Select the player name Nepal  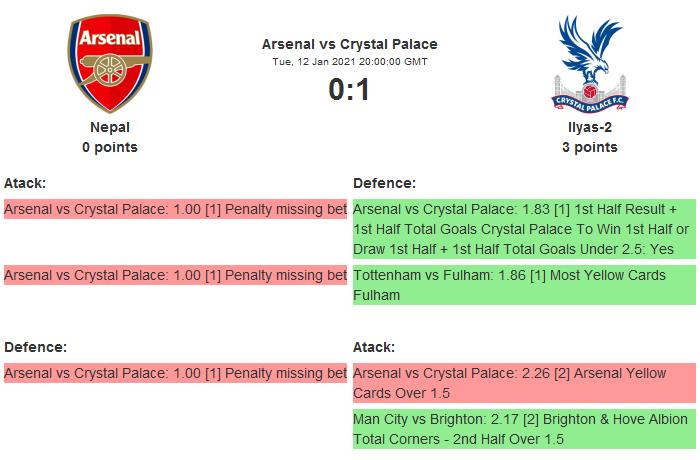pos(110,127)
